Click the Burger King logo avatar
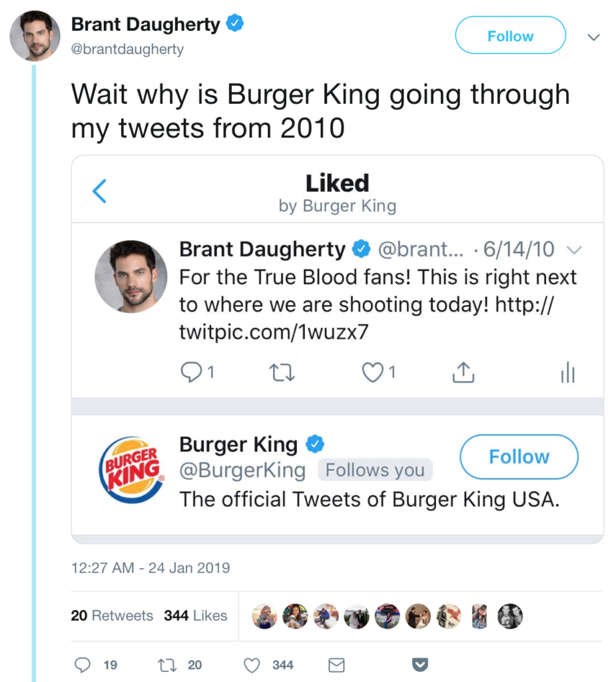The image size is (616, 682). 131,470
